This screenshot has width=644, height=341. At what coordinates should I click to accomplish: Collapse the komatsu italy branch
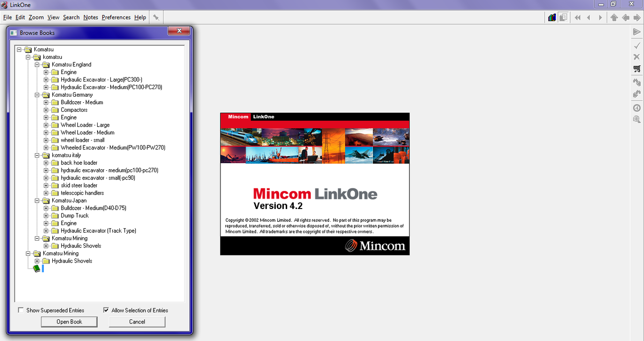click(x=37, y=155)
